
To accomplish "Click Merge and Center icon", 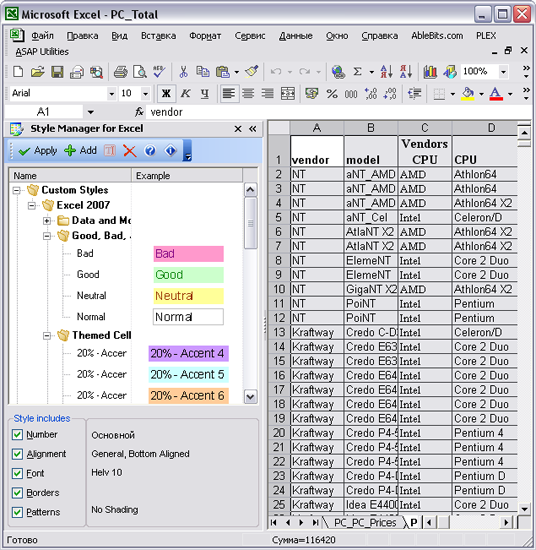I will tap(288, 94).
